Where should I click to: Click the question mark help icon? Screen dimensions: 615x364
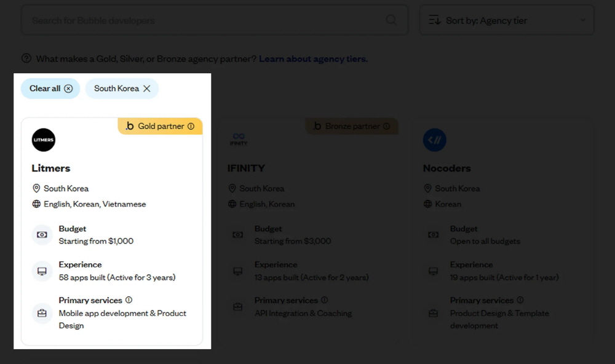pos(26,58)
